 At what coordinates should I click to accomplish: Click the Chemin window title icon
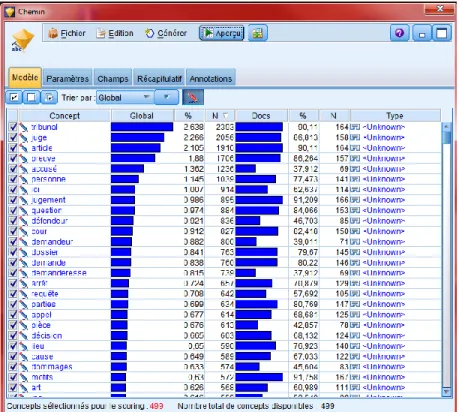[10, 12]
